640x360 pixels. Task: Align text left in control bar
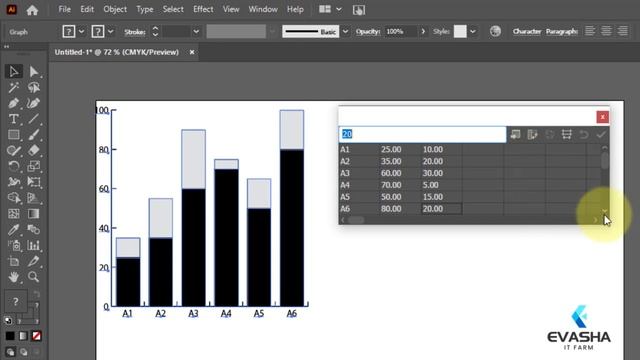[x=589, y=31]
